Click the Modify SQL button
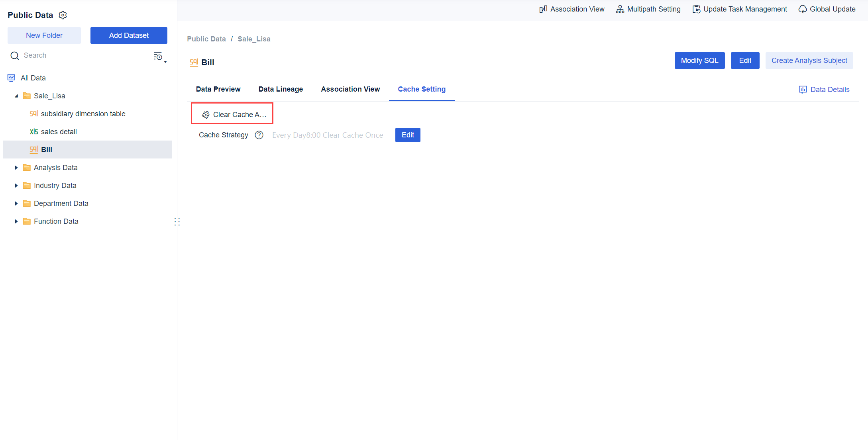The image size is (868, 440). point(699,61)
